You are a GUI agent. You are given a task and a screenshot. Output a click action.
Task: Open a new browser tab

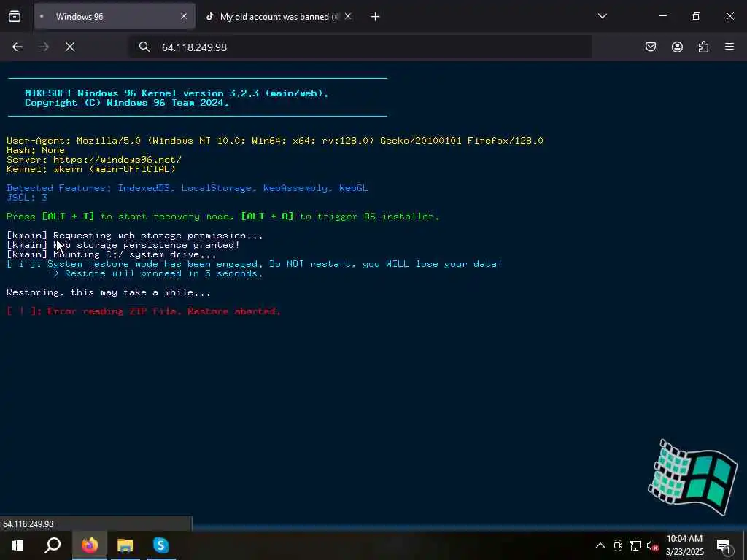pyautogui.click(x=375, y=17)
